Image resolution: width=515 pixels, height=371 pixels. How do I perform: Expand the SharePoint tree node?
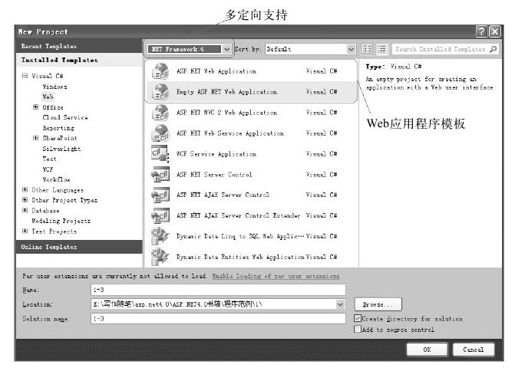click(x=36, y=138)
